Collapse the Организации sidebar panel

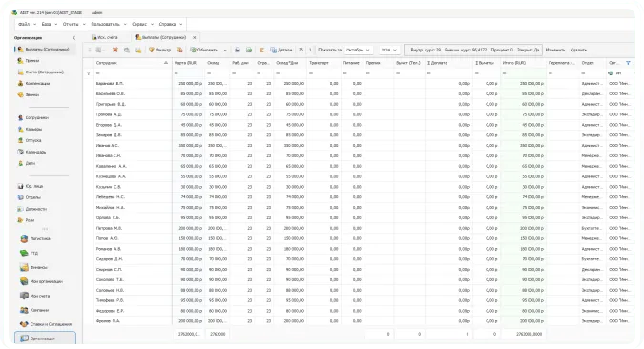pos(73,38)
